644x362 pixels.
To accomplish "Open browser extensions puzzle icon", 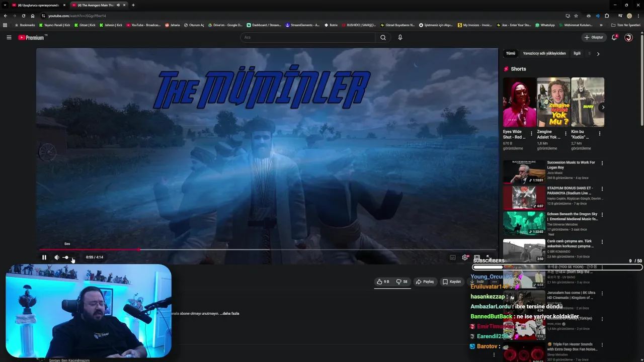I will click(607, 16).
